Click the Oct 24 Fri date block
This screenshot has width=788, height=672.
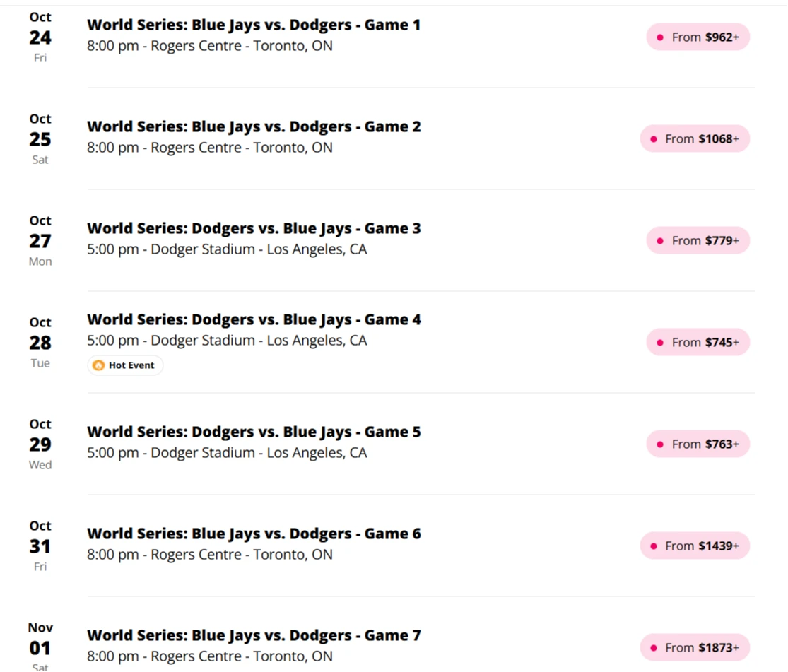(x=40, y=37)
